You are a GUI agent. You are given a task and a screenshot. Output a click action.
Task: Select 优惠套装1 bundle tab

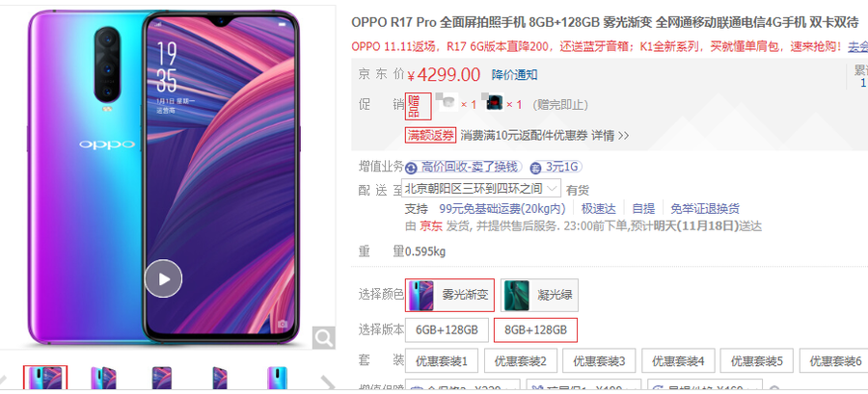442,361
